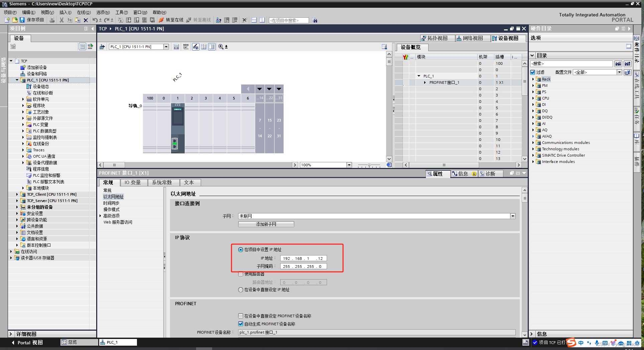Click the project tree export icon beside view-mode icon
The height and width of the screenshot is (350, 644).
90,46
